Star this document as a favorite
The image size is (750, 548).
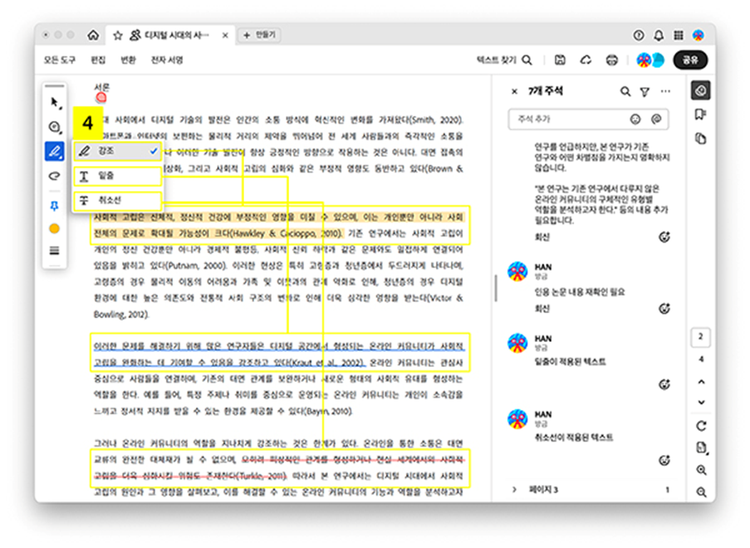(x=118, y=35)
